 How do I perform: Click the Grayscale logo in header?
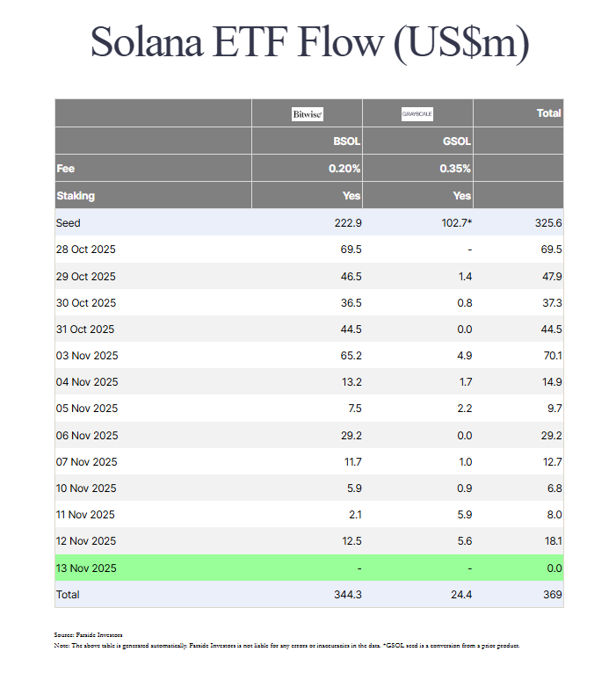click(x=417, y=113)
